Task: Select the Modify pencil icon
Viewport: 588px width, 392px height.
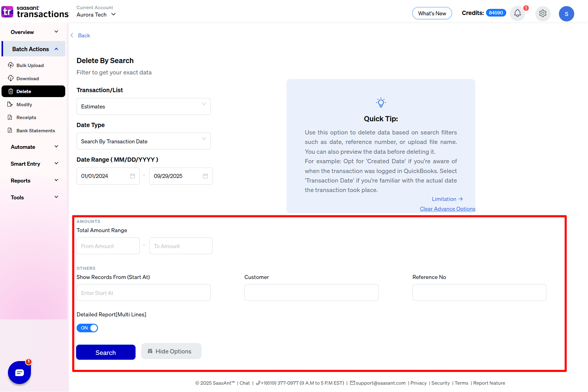Action: [10, 104]
